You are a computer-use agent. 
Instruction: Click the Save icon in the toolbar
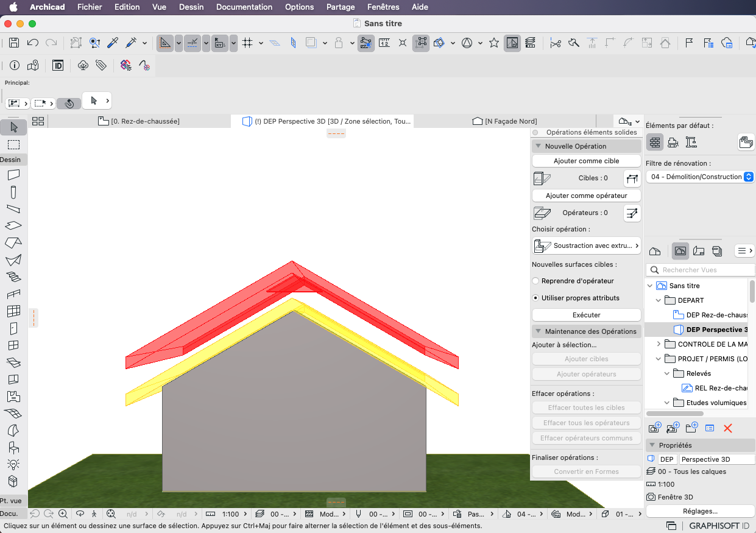14,43
